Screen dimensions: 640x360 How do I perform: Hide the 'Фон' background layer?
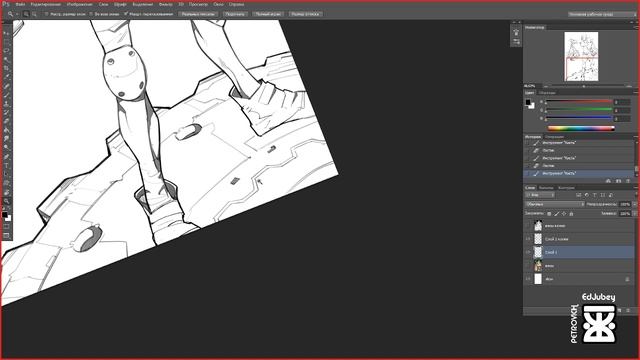click(x=528, y=279)
